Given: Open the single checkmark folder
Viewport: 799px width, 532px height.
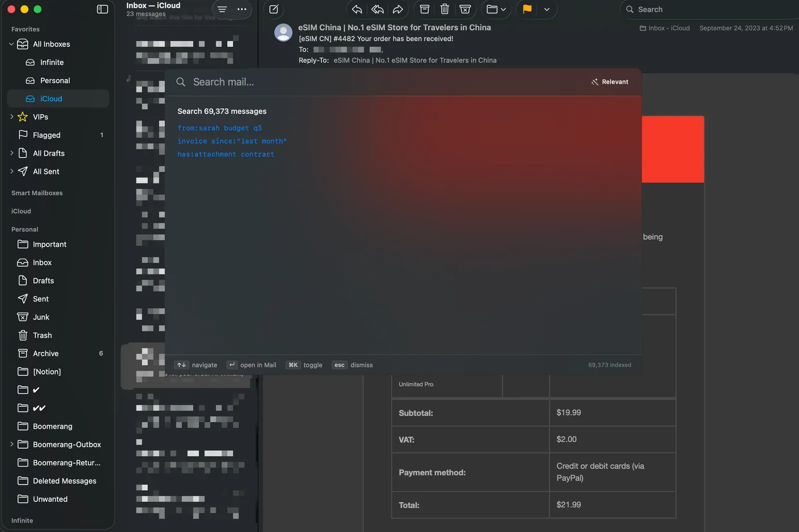Looking at the screenshot, I should (x=58, y=390).
